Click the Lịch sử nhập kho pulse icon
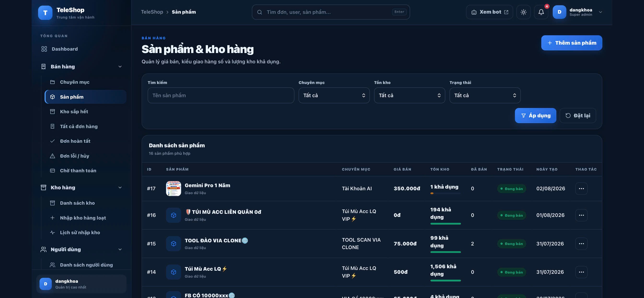 52,233
